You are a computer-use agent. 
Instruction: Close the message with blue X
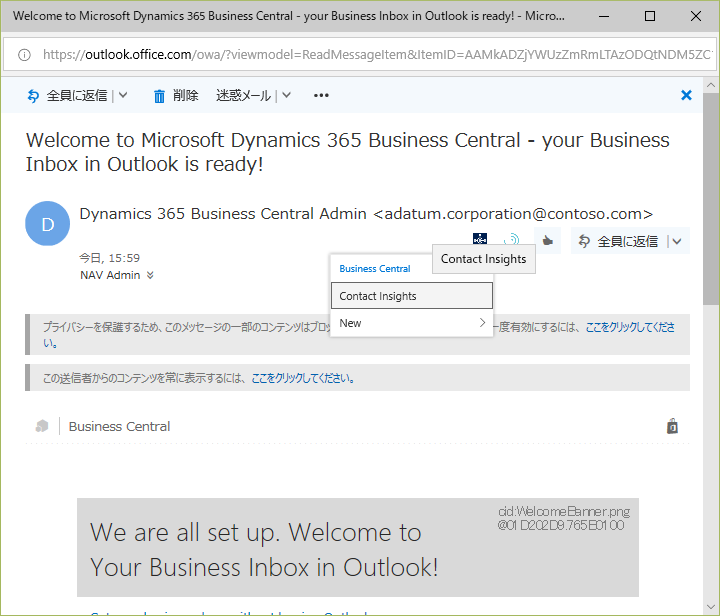point(686,95)
